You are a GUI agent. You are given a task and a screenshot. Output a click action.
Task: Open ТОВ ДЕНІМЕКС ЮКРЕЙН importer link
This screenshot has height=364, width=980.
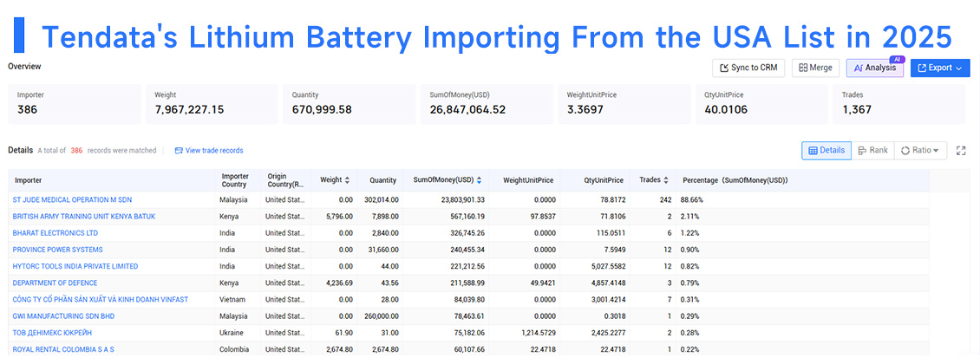[x=52, y=333]
